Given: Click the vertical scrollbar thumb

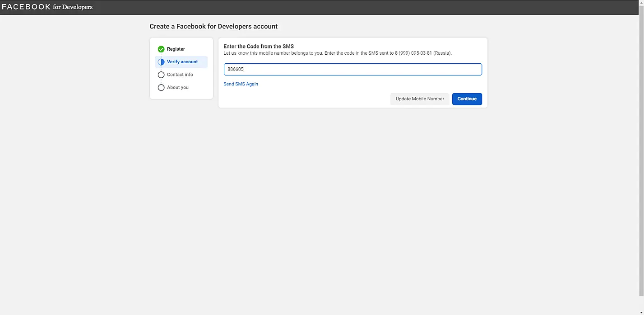Looking at the screenshot, I should pyautogui.click(x=641, y=149).
